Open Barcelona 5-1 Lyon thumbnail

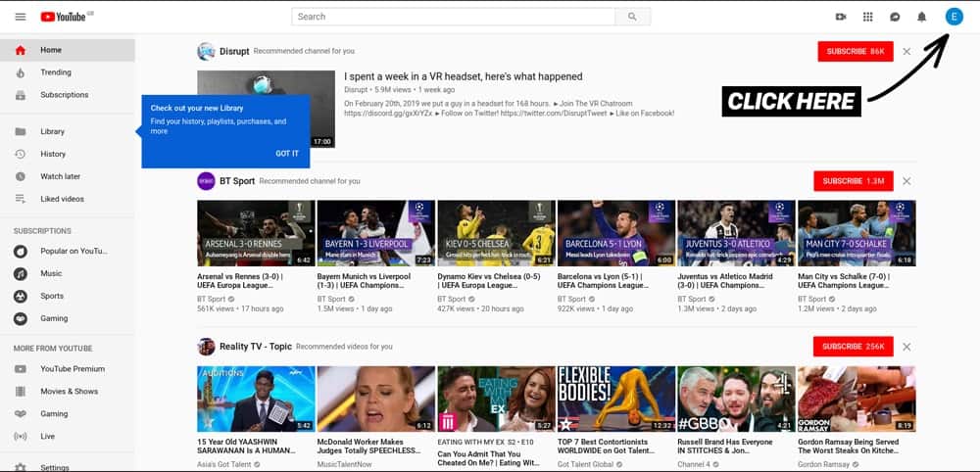[616, 233]
